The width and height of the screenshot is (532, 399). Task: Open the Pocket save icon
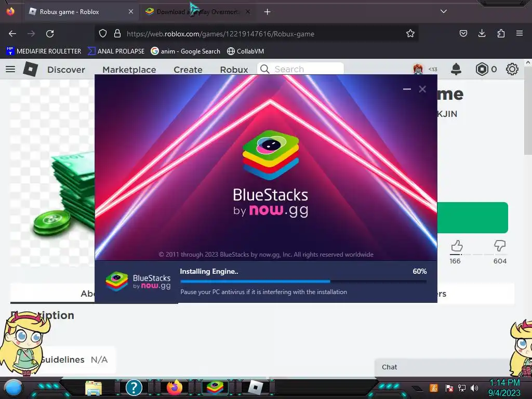(x=463, y=33)
